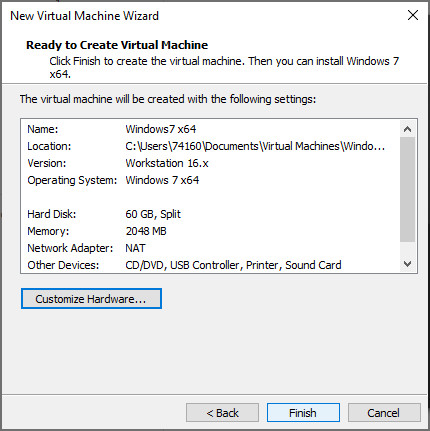Close the wizard with the X icon
The image size is (430, 431).
[413, 15]
